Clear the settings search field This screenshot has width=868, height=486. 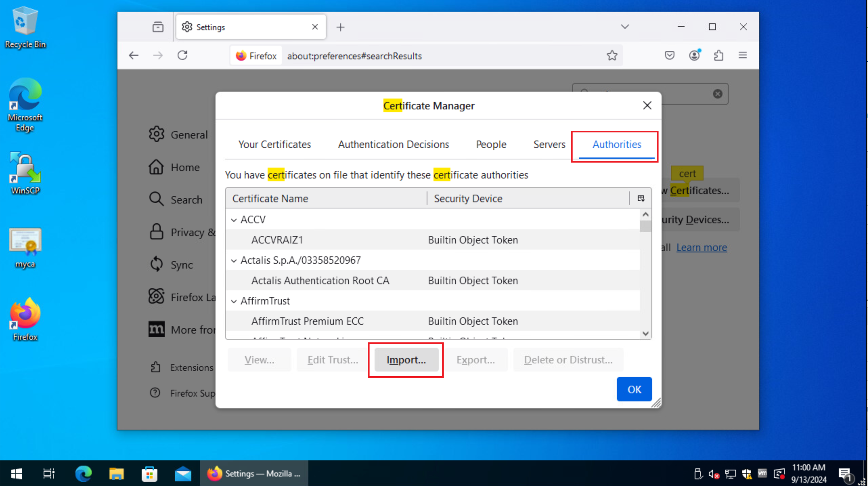[717, 94]
